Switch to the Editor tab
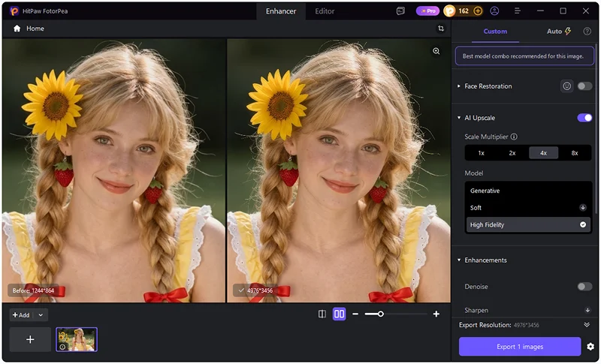Screen dimensions: 601x364 click(325, 11)
